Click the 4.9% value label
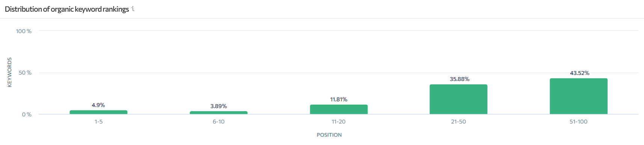644x145 pixels. pyautogui.click(x=98, y=105)
